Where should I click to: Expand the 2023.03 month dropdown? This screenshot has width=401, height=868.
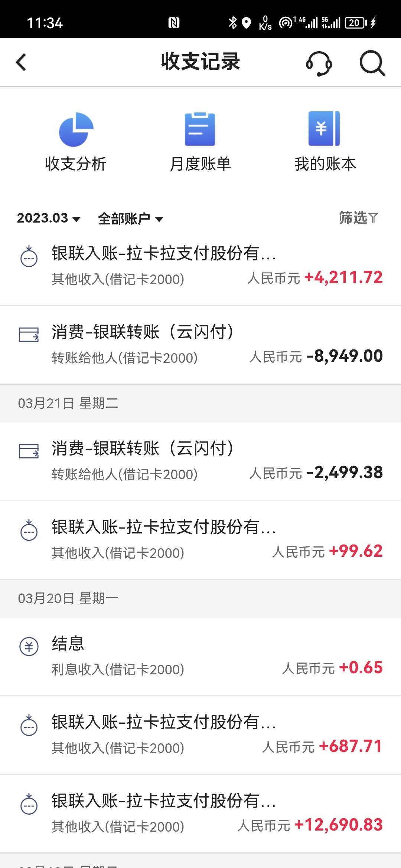point(49,218)
